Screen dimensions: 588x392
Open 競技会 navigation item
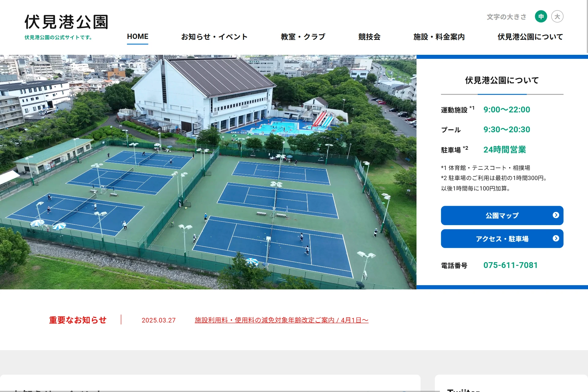369,37
